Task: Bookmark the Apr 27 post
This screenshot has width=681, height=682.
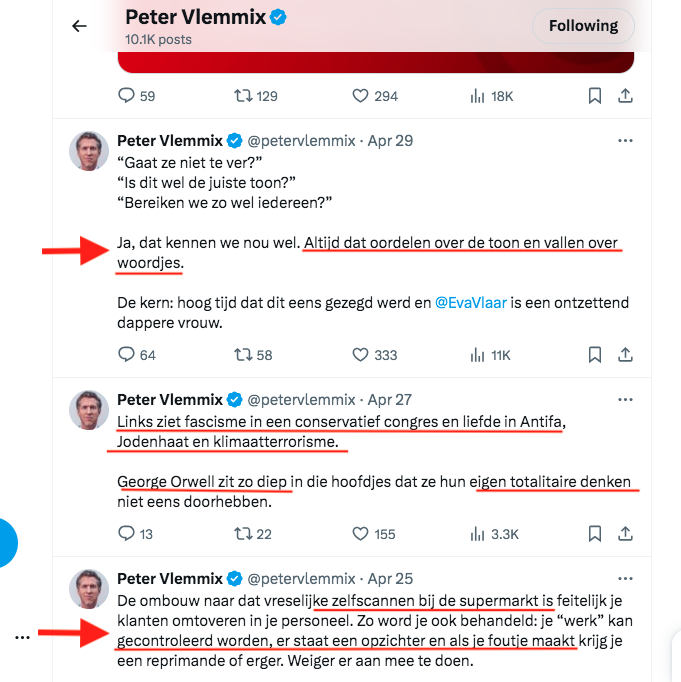Action: pyautogui.click(x=594, y=534)
